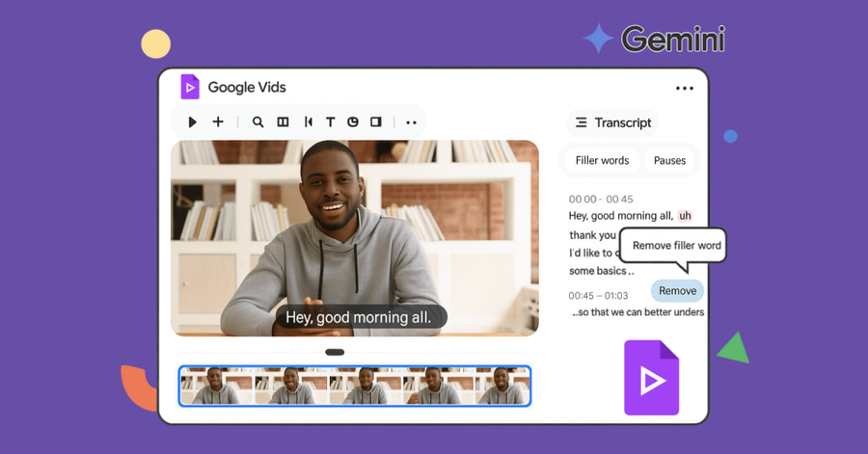The height and width of the screenshot is (454, 868).
Task: Click the Gemini wordmark
Action: coord(673,40)
